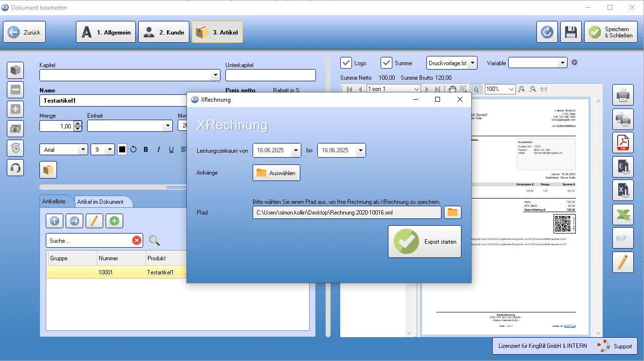Select the Artikelliste tab

click(x=56, y=201)
